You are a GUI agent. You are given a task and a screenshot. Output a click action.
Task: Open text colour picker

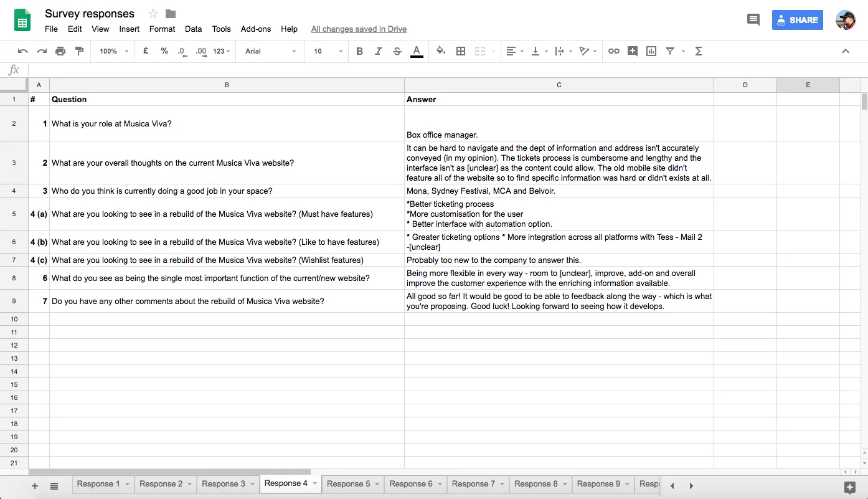(417, 51)
